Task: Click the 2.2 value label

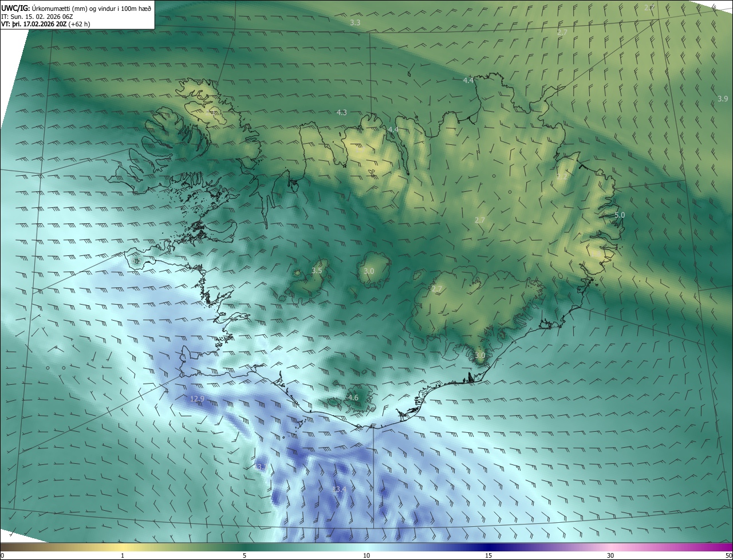Action: tap(562, 176)
